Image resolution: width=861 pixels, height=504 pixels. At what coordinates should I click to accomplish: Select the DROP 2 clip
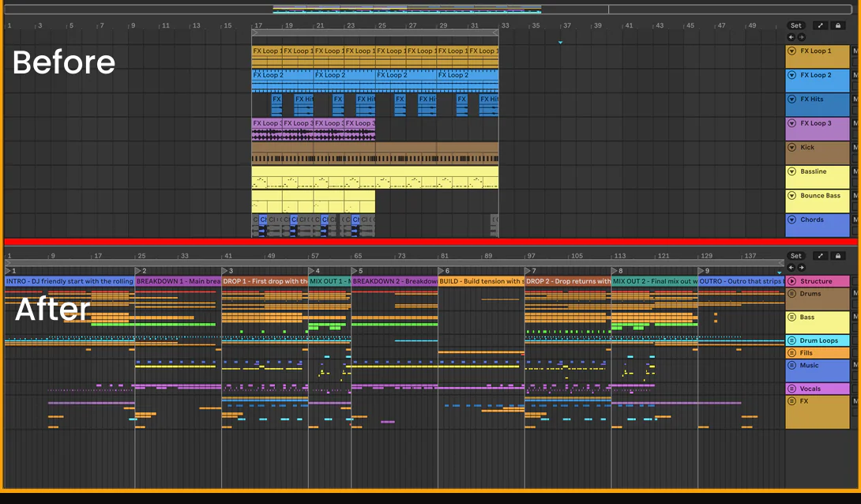(x=568, y=281)
